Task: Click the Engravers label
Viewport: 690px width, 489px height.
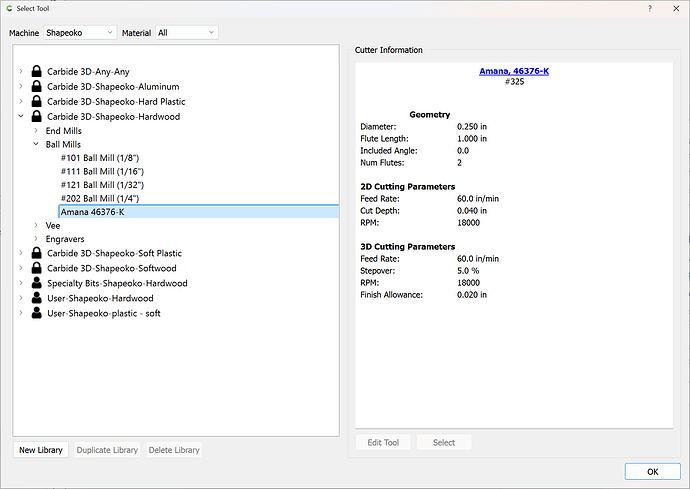Action: point(65,239)
